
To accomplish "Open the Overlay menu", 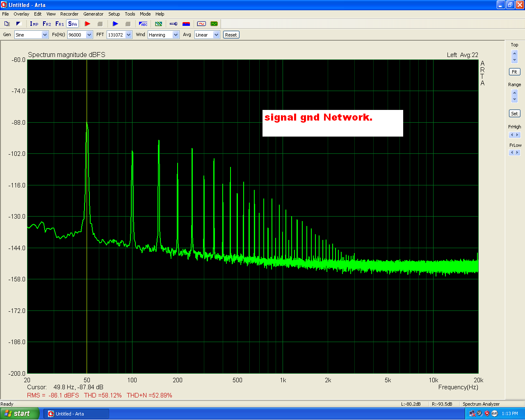I will [21, 14].
